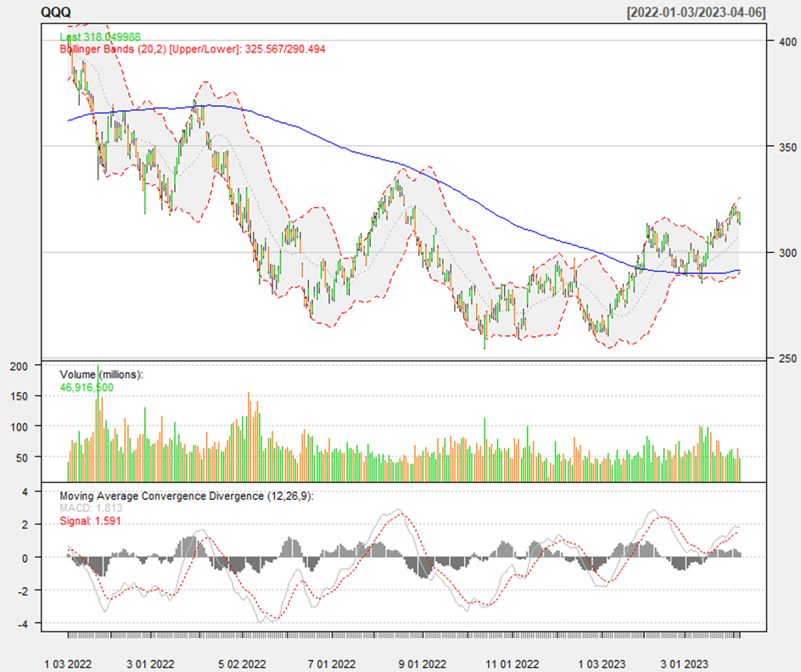Click the 1 03 2023 date label
The width and height of the screenshot is (801, 672).
(x=602, y=664)
